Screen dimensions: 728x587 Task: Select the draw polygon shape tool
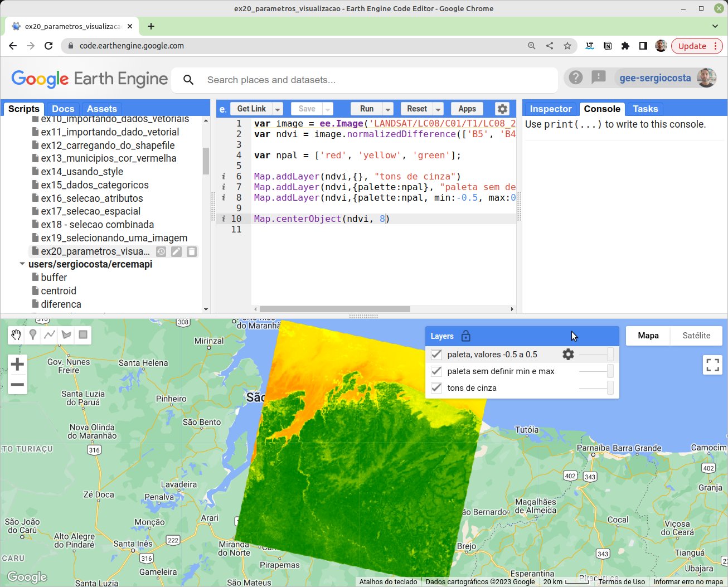click(x=66, y=334)
